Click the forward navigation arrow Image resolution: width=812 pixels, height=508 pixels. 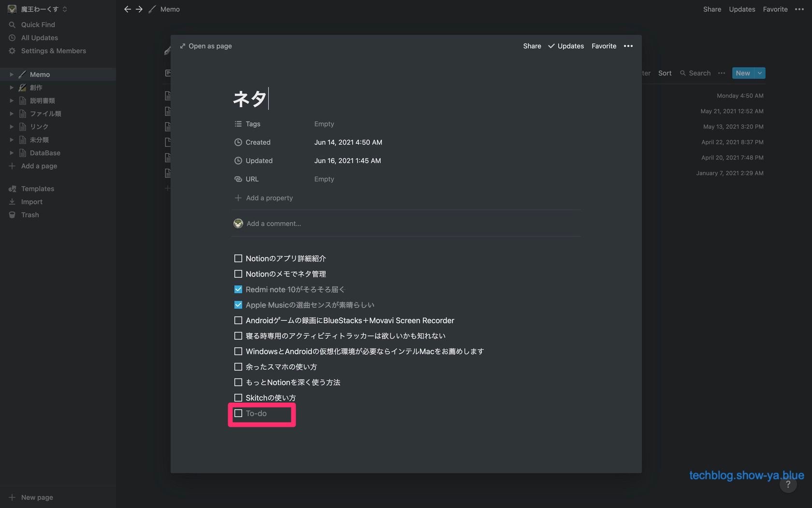(x=139, y=9)
